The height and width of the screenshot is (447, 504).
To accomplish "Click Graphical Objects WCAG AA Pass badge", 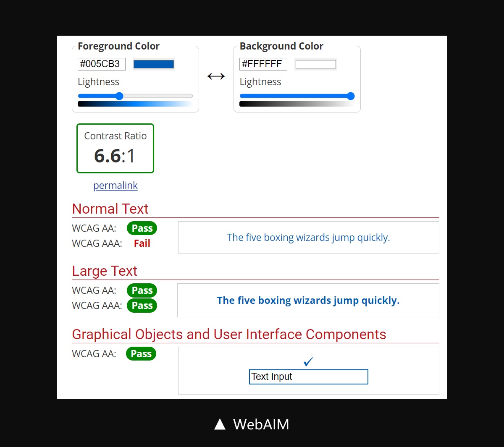I will tap(141, 354).
